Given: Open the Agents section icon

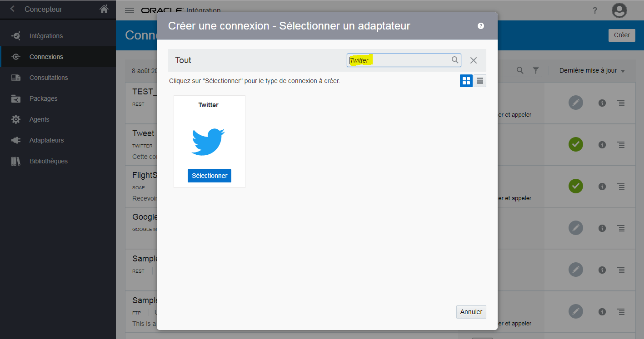Looking at the screenshot, I should (x=17, y=119).
